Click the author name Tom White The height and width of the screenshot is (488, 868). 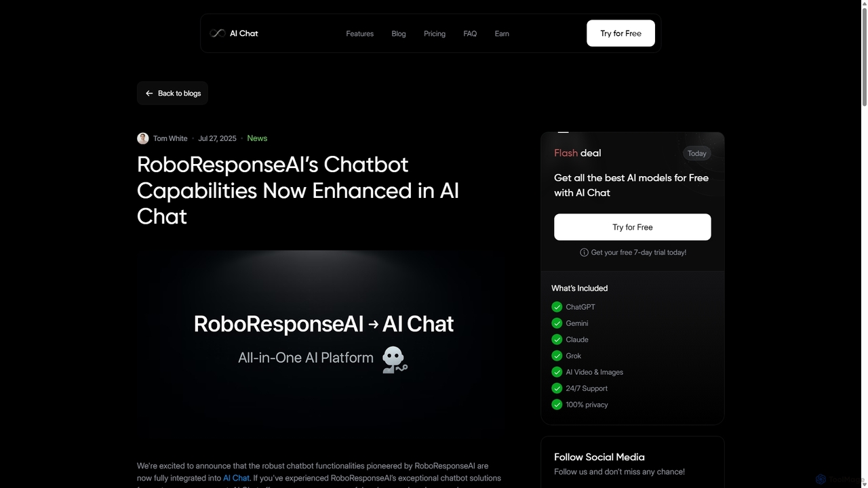pyautogui.click(x=170, y=138)
